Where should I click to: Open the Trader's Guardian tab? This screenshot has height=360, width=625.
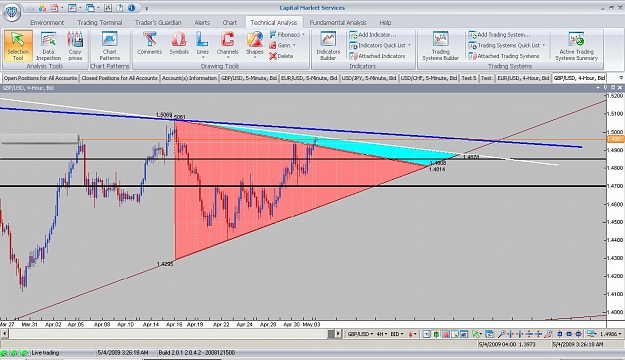click(x=158, y=22)
